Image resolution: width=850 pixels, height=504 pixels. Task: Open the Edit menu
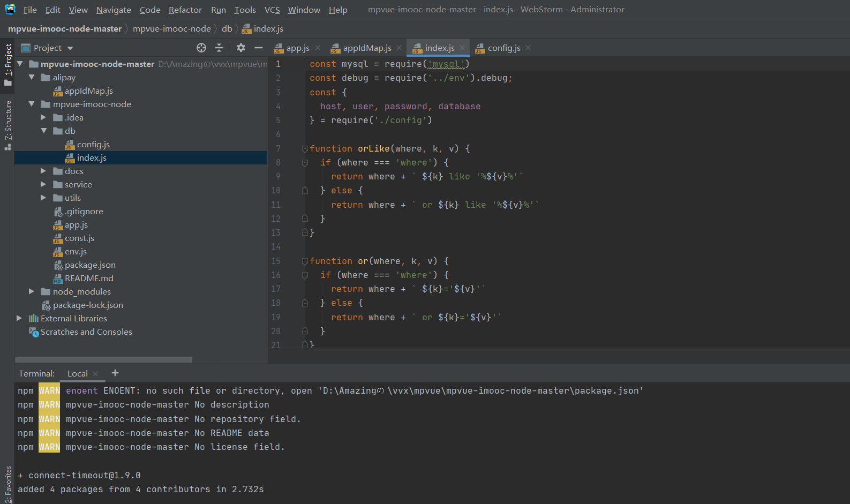pyautogui.click(x=53, y=10)
